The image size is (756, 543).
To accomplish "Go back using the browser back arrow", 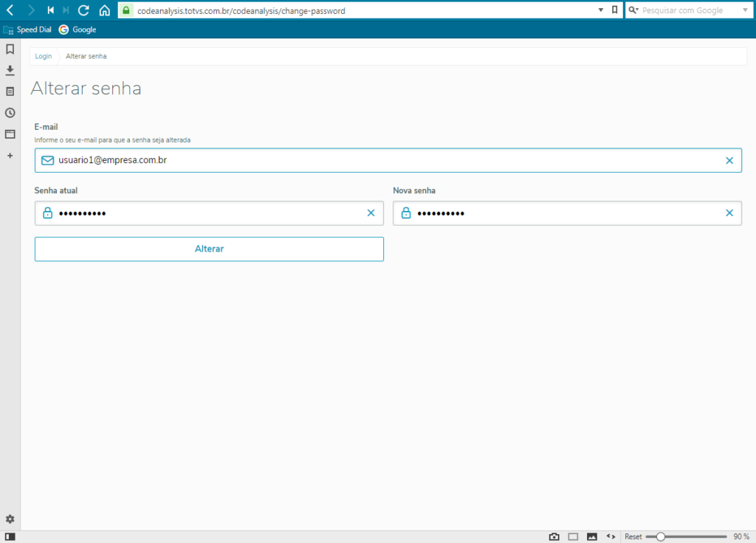I will (10, 10).
